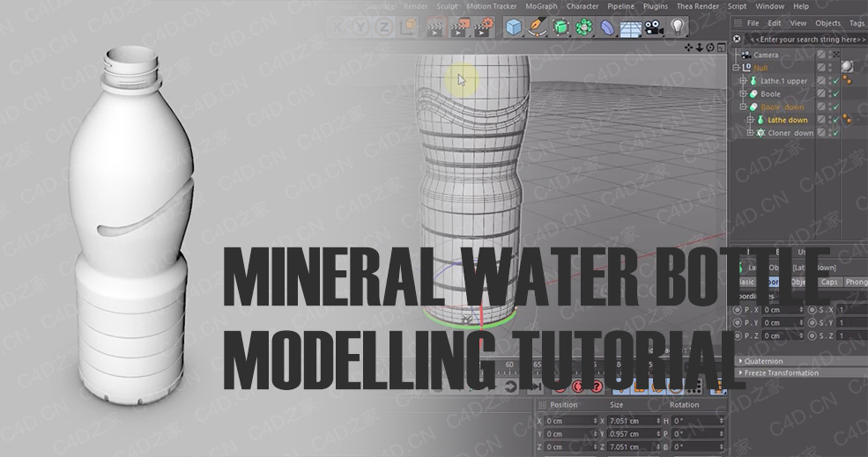Open the Sculpt menu
868x457 pixels.
click(447, 6)
